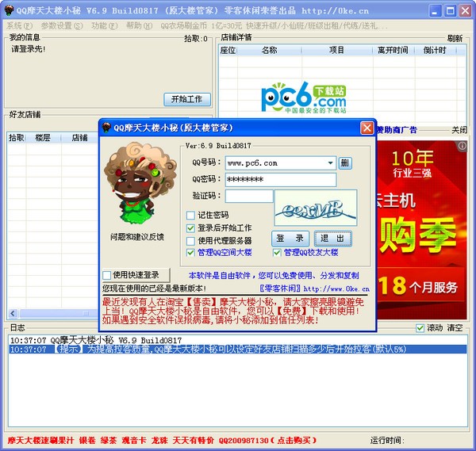Click the 离开时间 column header
The width and height of the screenshot is (476, 451).
393,51
